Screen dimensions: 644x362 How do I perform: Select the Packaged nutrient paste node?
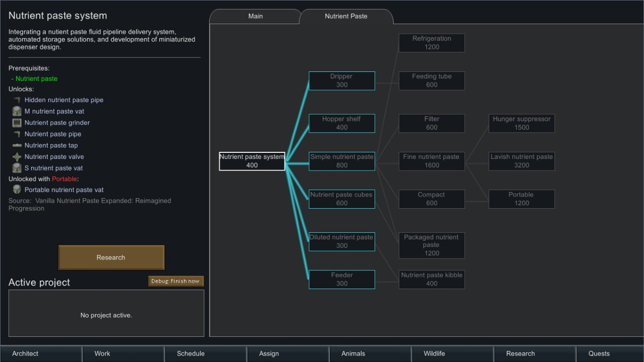coord(432,245)
